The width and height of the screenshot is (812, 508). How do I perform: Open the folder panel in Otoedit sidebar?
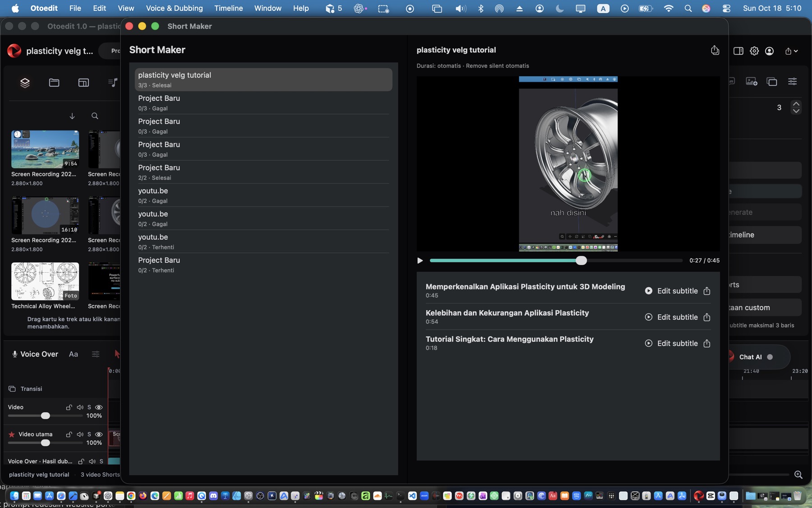pos(54,83)
